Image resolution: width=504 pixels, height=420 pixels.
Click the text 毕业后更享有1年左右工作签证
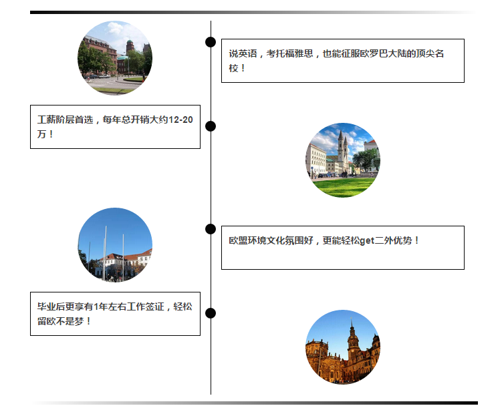pos(101,306)
